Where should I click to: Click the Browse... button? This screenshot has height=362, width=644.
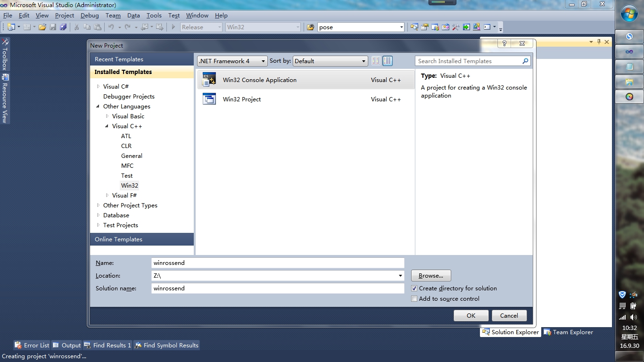click(431, 275)
